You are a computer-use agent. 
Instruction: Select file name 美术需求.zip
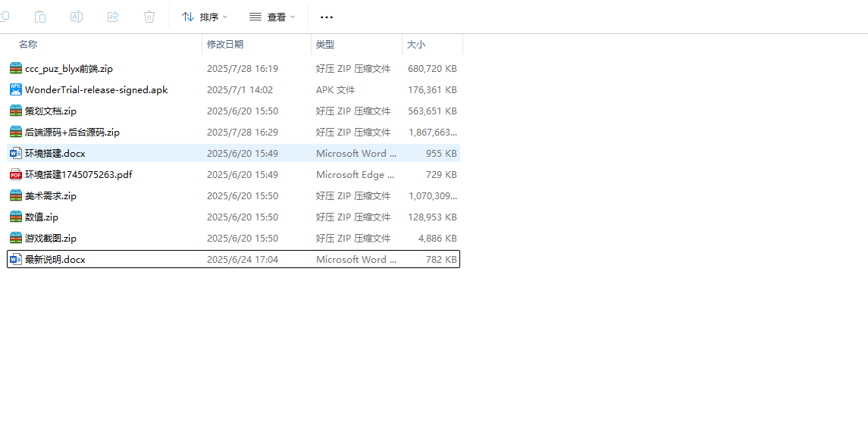pyautogui.click(x=51, y=195)
